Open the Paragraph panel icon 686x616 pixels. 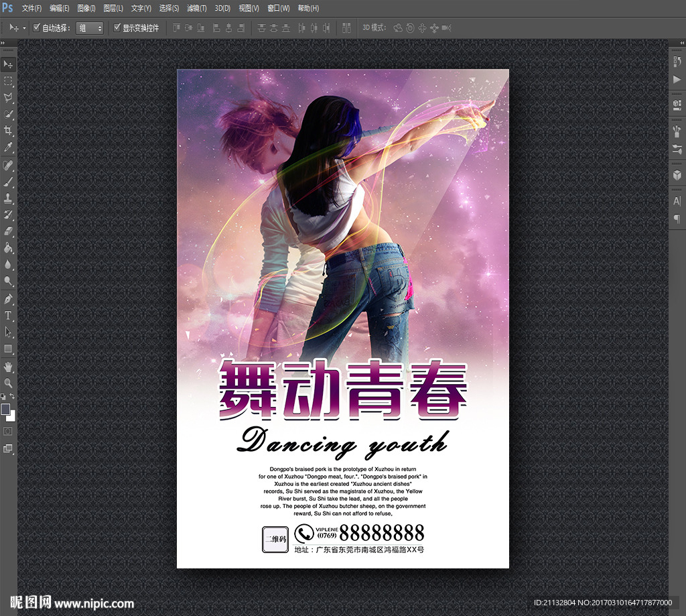[677, 219]
